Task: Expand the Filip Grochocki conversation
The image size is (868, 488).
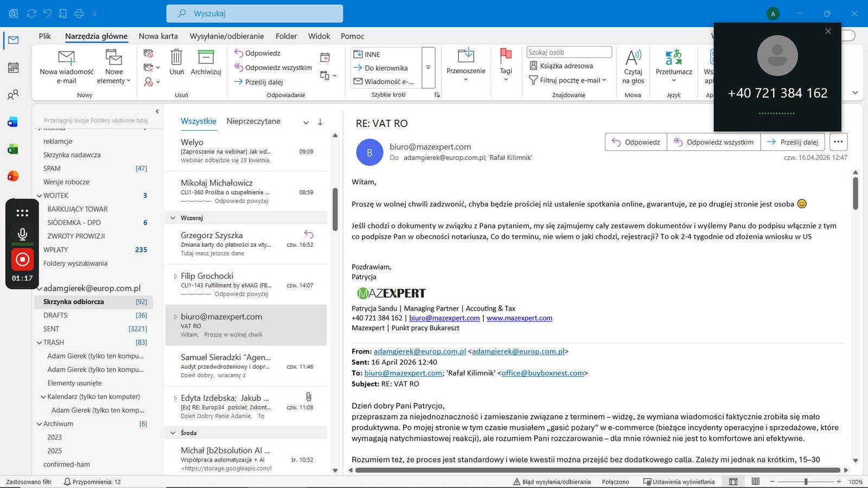Action: click(175, 276)
